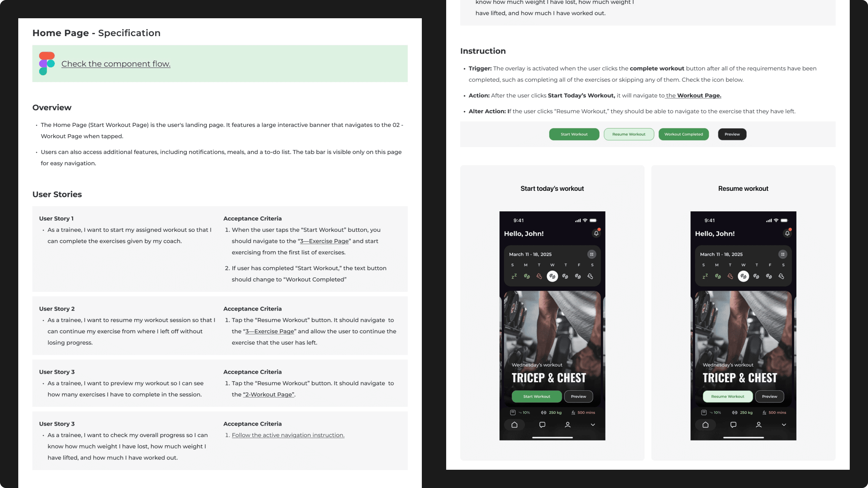Tap Home tab in Start today's workout mockup
The height and width of the screenshot is (488, 868).
(514, 425)
